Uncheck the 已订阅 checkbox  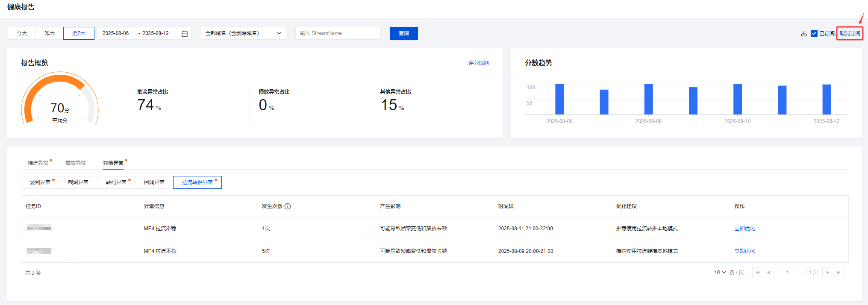[814, 33]
